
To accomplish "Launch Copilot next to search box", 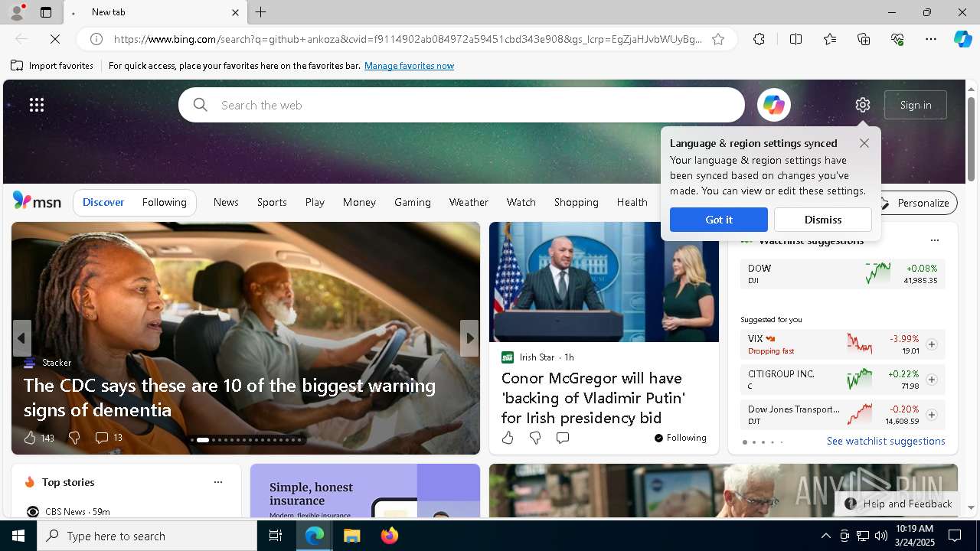I will click(x=773, y=105).
